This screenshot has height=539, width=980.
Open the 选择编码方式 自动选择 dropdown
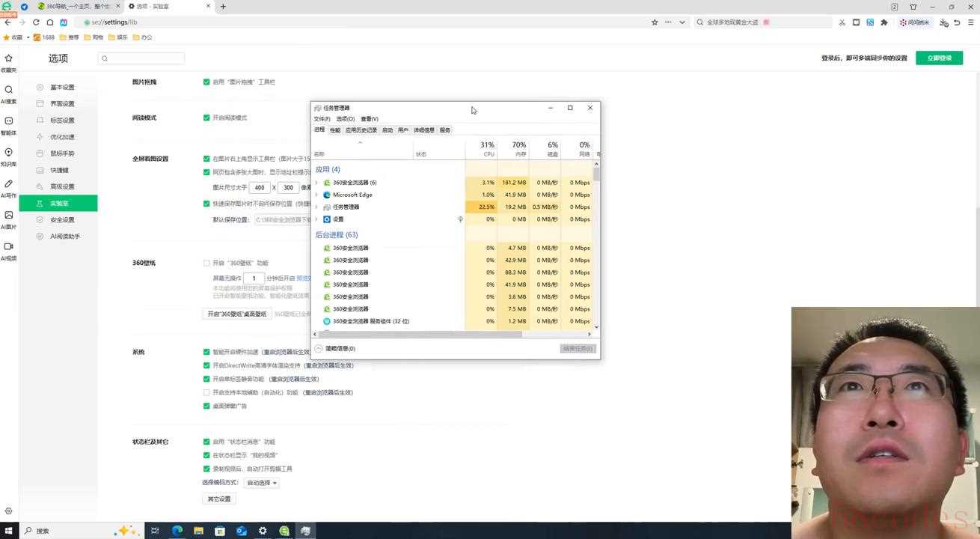[x=262, y=483]
